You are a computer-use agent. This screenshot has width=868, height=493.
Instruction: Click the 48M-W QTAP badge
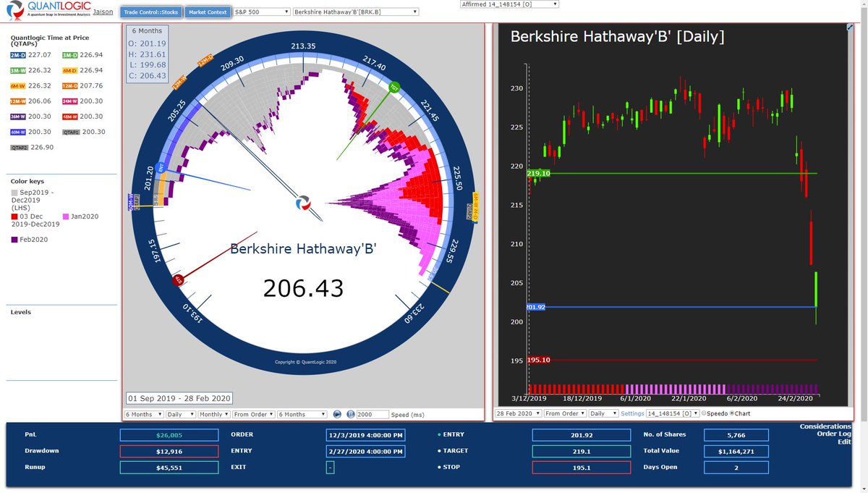tap(70, 116)
